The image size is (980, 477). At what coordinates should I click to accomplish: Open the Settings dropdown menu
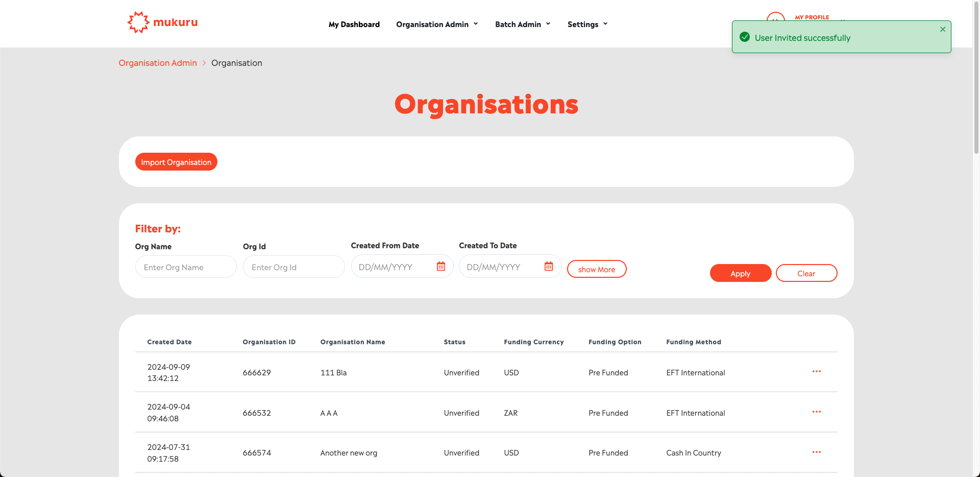tap(587, 25)
